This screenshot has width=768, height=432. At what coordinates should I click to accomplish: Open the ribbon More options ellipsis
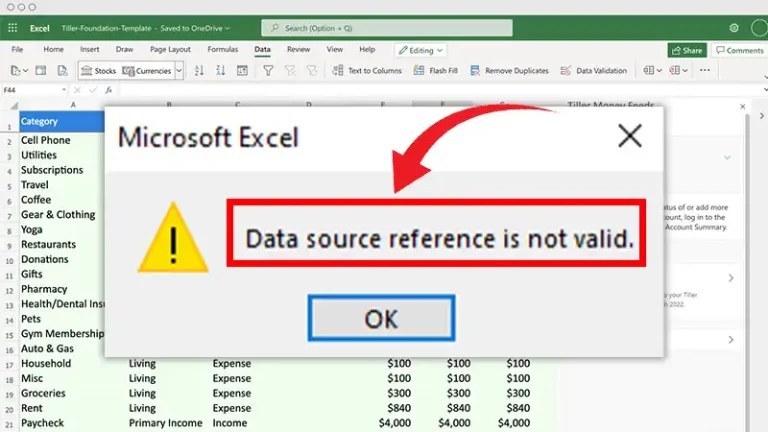tap(705, 70)
